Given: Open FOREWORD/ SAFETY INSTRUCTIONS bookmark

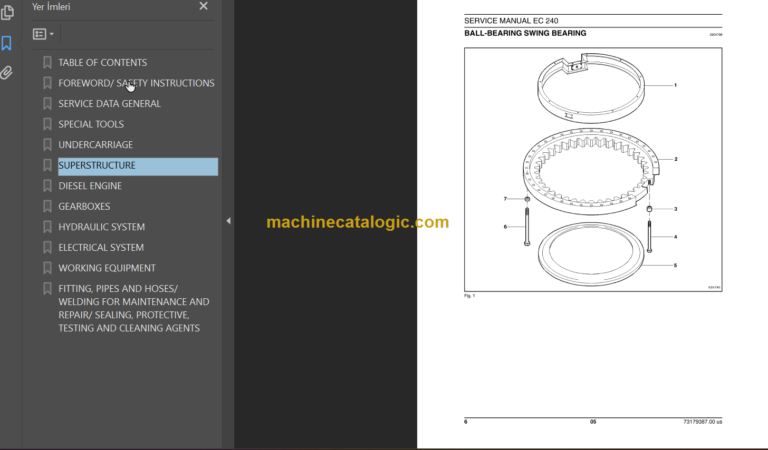Looking at the screenshot, I should (x=136, y=83).
